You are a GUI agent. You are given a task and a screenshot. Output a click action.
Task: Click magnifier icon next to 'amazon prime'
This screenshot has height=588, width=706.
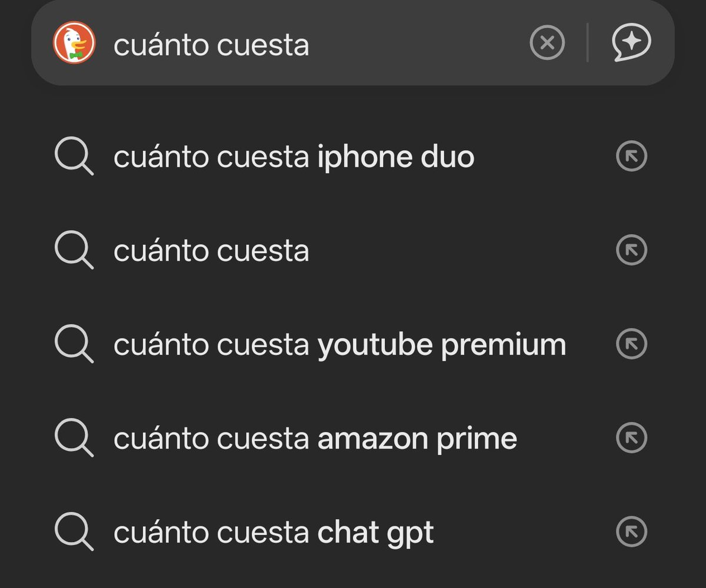74,438
